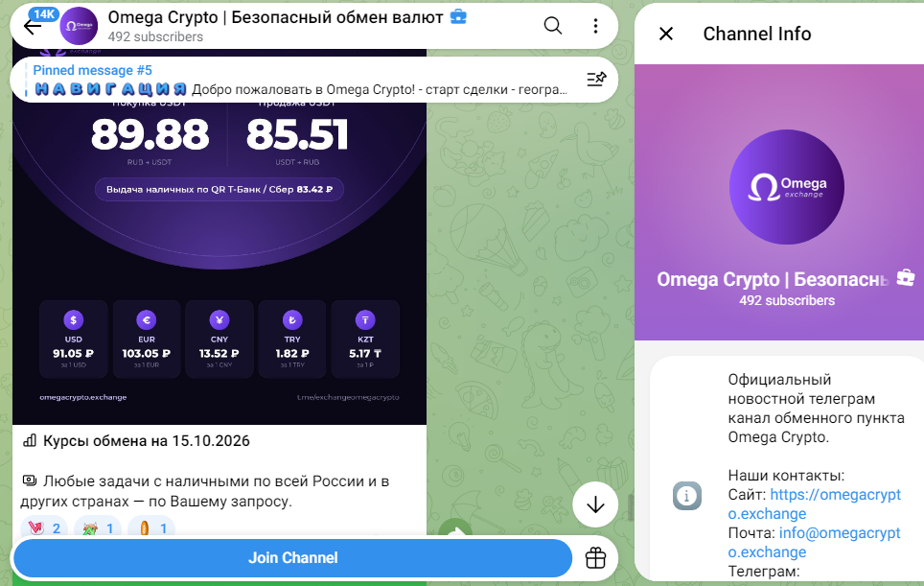Viewport: 924px width, 586px height.
Task: Click the briefcase emoji next to channel title
Action: pos(458,17)
